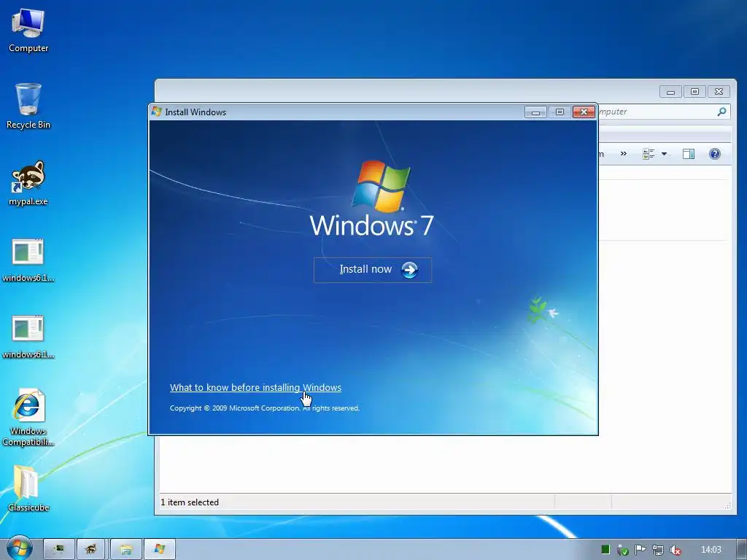The width and height of the screenshot is (747, 560).
Task: Select the Classicube folder on the desktop
Action: pyautogui.click(x=28, y=489)
